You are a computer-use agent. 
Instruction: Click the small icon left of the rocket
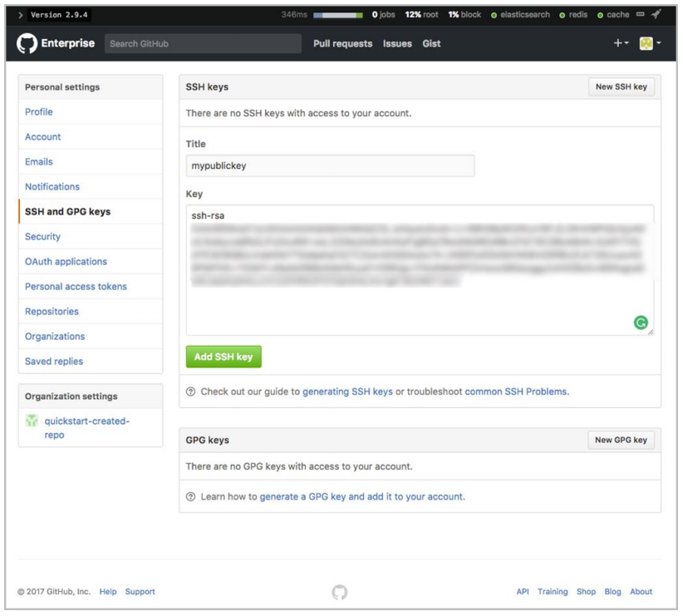pyautogui.click(x=640, y=14)
